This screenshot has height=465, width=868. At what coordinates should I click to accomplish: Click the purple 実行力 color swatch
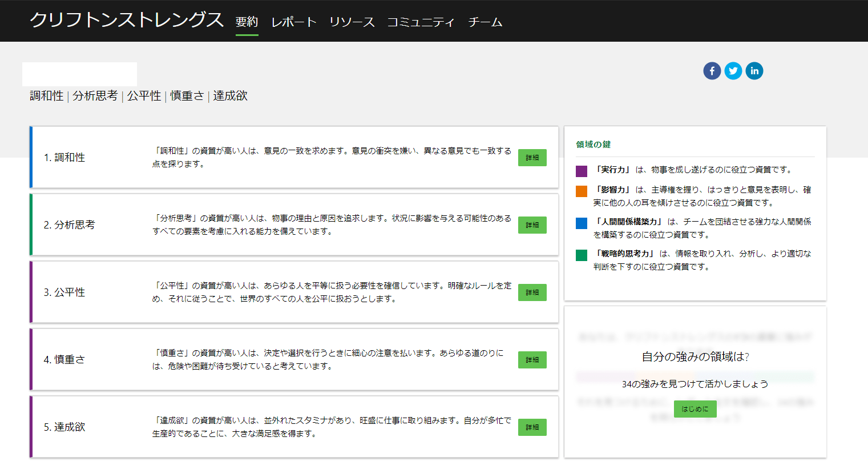[582, 171]
